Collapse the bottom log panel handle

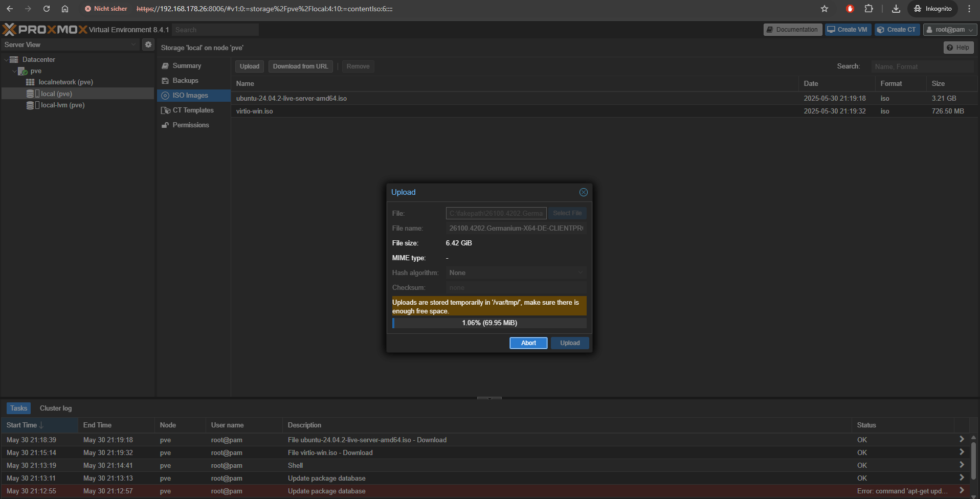tap(489, 398)
